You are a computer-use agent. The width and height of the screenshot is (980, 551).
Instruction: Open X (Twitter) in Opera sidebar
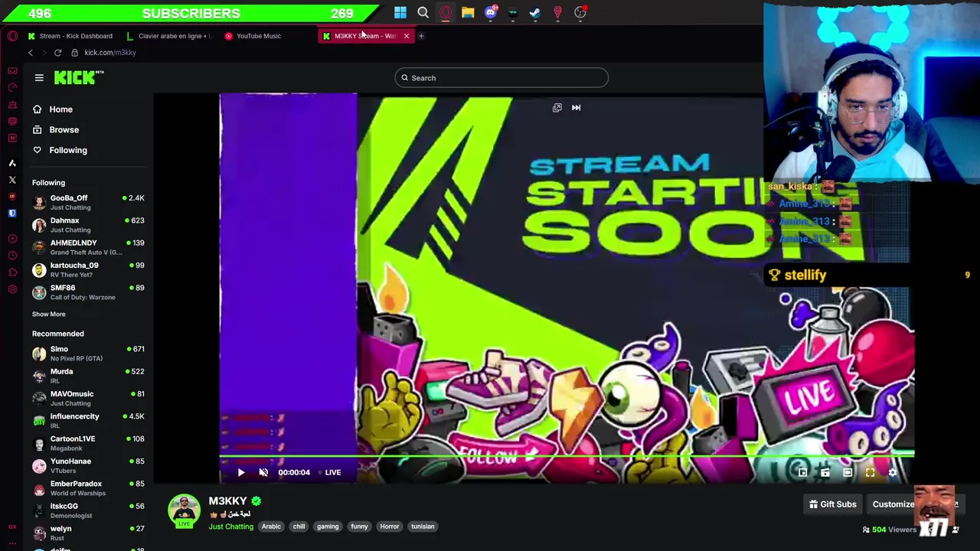pyautogui.click(x=12, y=180)
